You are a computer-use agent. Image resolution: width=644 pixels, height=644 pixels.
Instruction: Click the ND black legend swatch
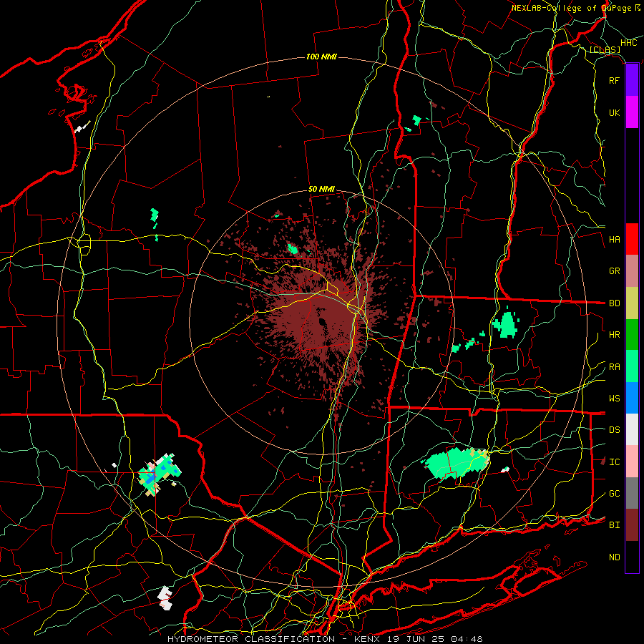pyautogui.click(x=632, y=557)
